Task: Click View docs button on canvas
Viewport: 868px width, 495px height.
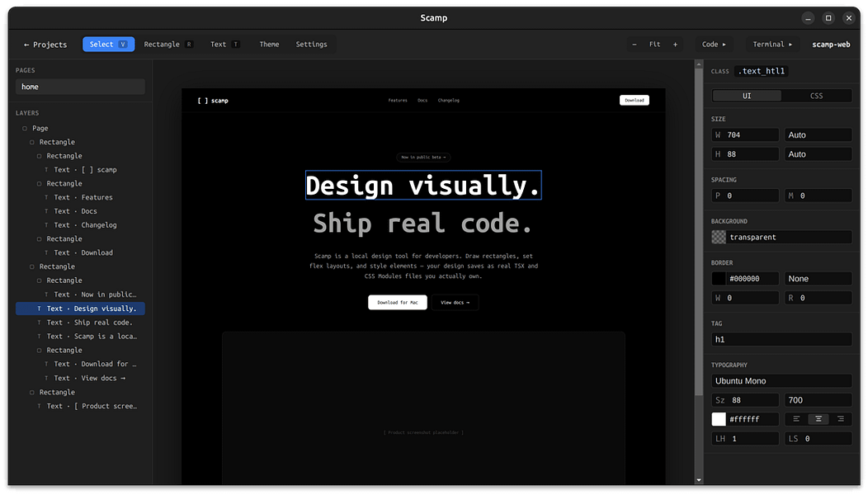Action: point(455,302)
